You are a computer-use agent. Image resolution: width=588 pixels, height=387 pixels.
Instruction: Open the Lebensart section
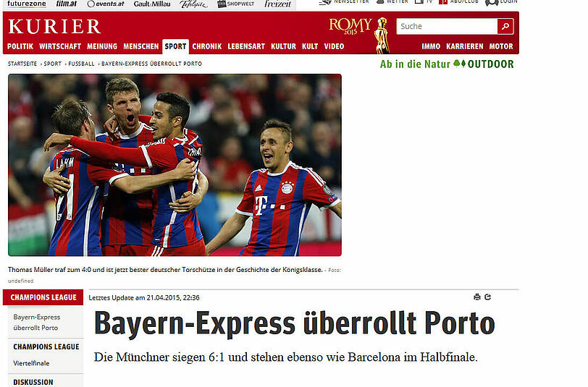246,46
